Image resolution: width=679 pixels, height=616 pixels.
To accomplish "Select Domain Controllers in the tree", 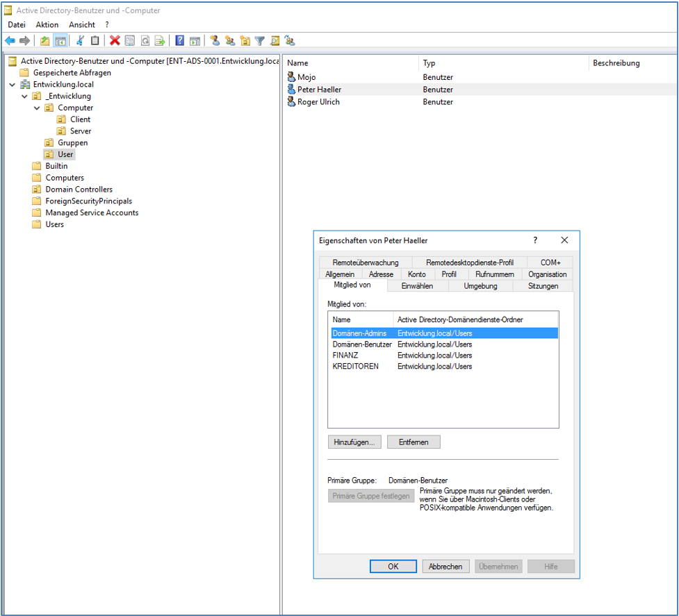I will [79, 189].
